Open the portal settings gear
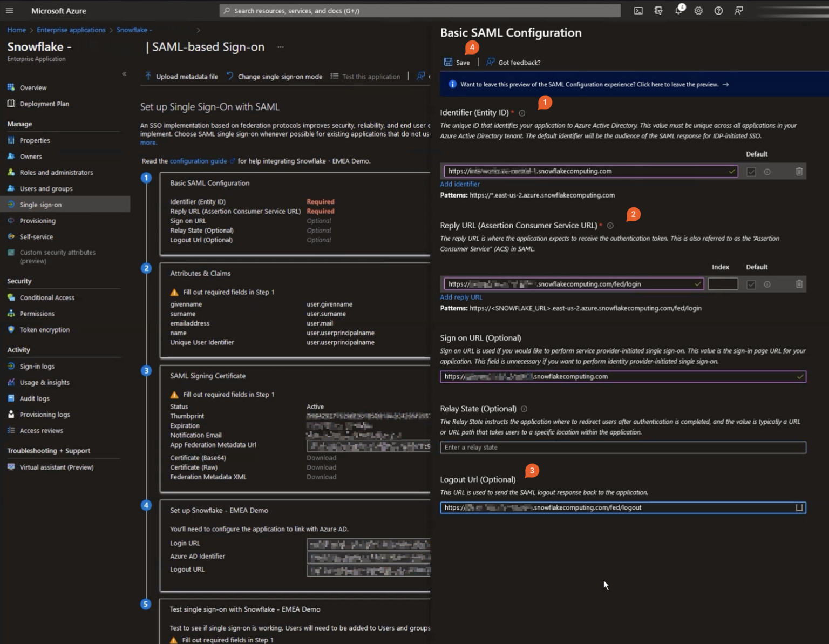 [x=698, y=10]
